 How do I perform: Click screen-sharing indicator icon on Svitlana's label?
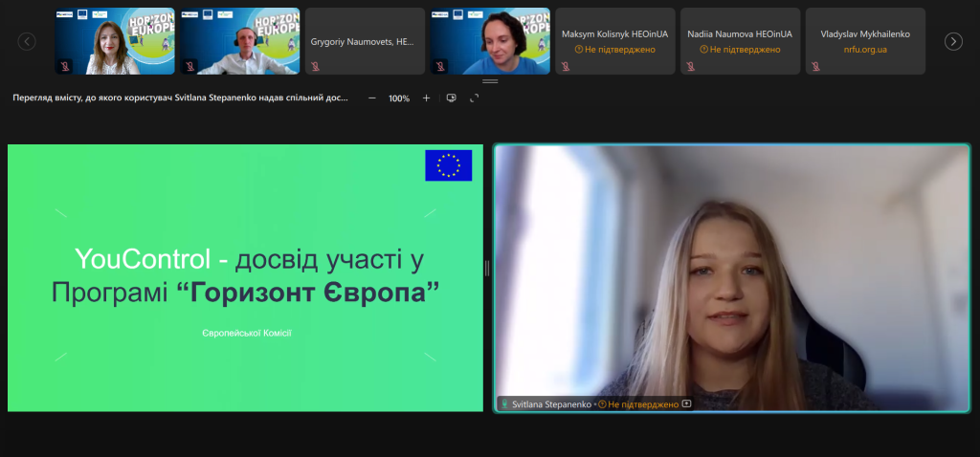686,403
